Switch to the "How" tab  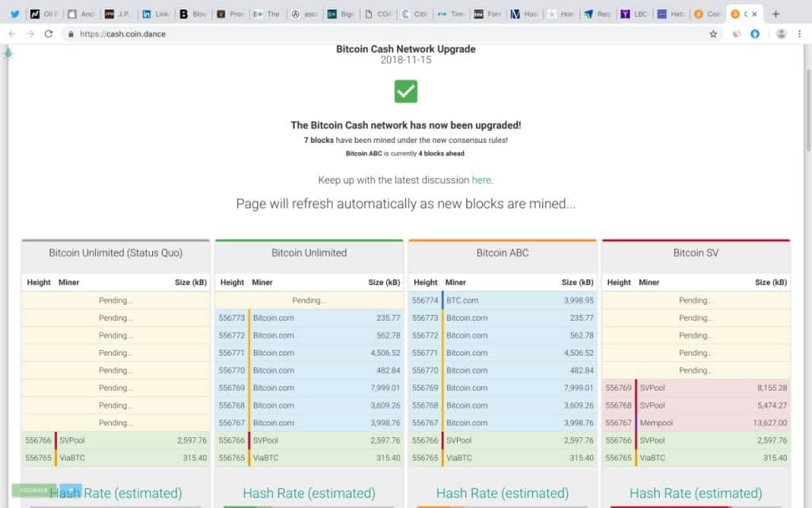tap(525, 14)
